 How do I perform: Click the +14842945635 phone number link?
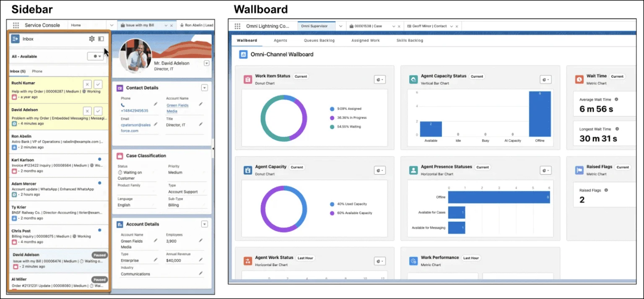134,111
